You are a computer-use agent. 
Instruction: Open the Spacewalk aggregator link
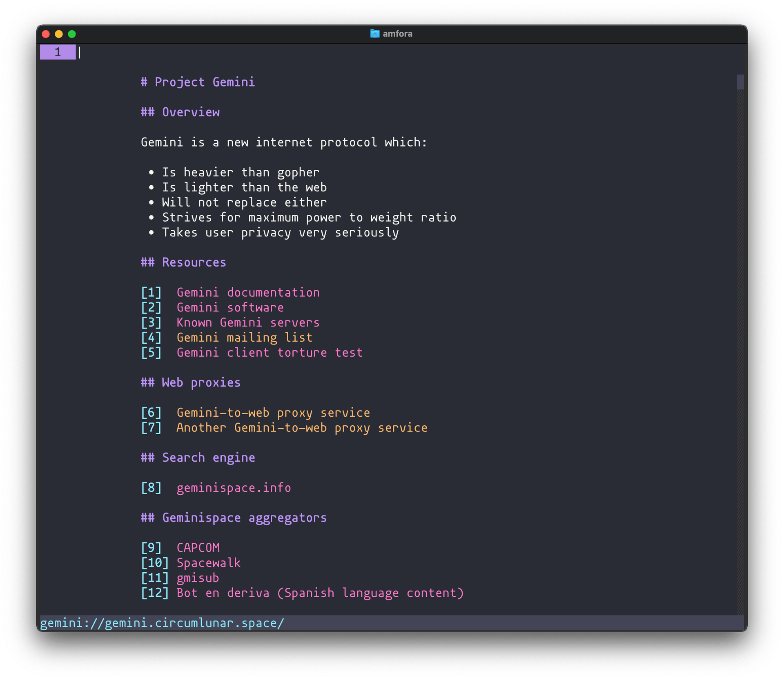[x=208, y=563]
